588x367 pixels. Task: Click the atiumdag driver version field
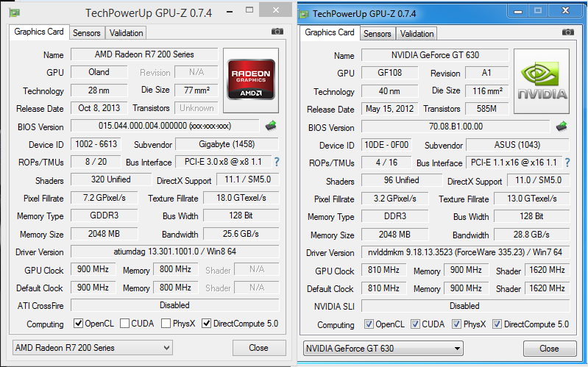tap(174, 252)
